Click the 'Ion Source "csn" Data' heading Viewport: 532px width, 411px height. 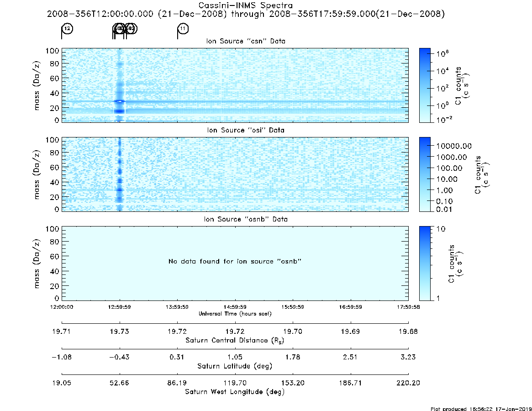pyautogui.click(x=246, y=41)
